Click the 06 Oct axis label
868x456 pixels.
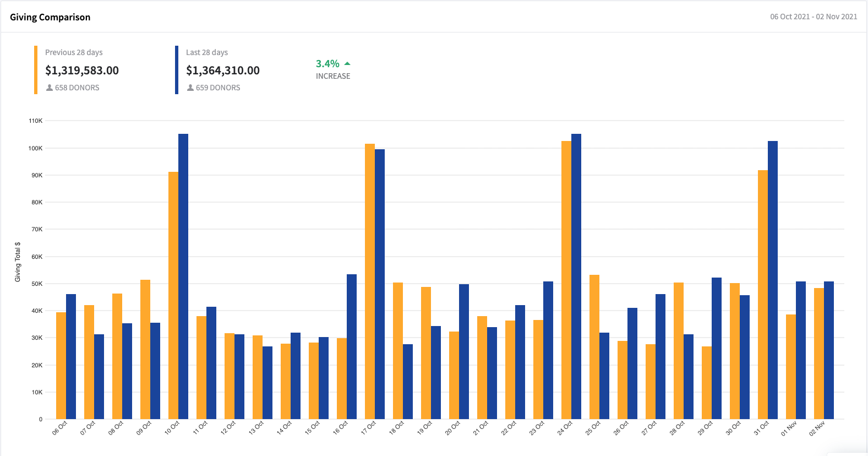(59, 428)
